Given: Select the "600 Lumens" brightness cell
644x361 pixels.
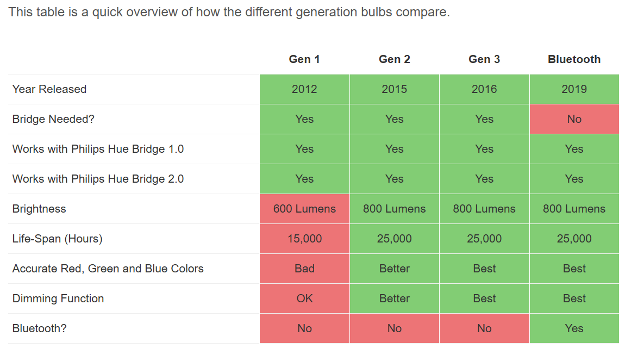Looking at the screenshot, I should tap(304, 209).
